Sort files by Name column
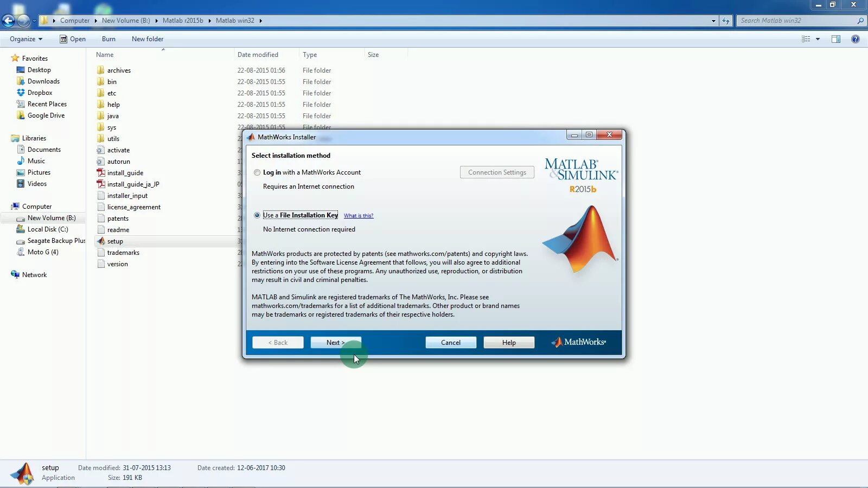This screenshot has width=868, height=488. [105, 55]
